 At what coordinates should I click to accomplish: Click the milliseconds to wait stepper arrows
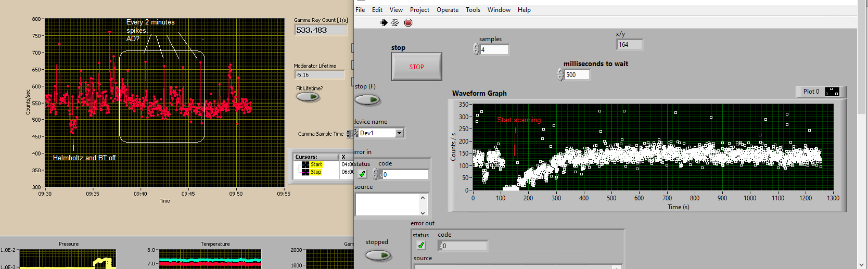pos(560,75)
